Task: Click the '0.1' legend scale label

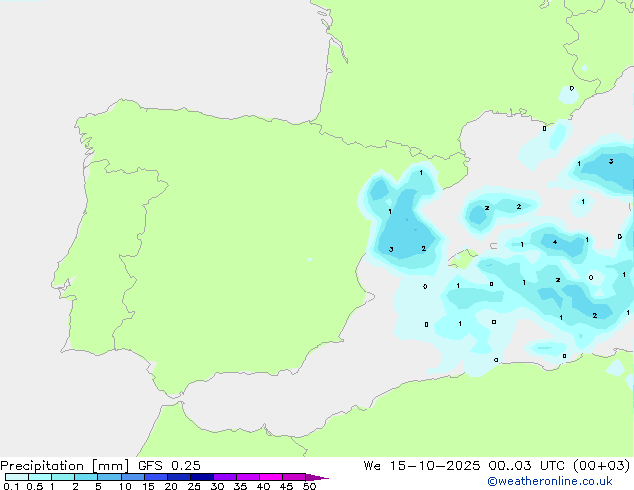Action: (x=11, y=486)
